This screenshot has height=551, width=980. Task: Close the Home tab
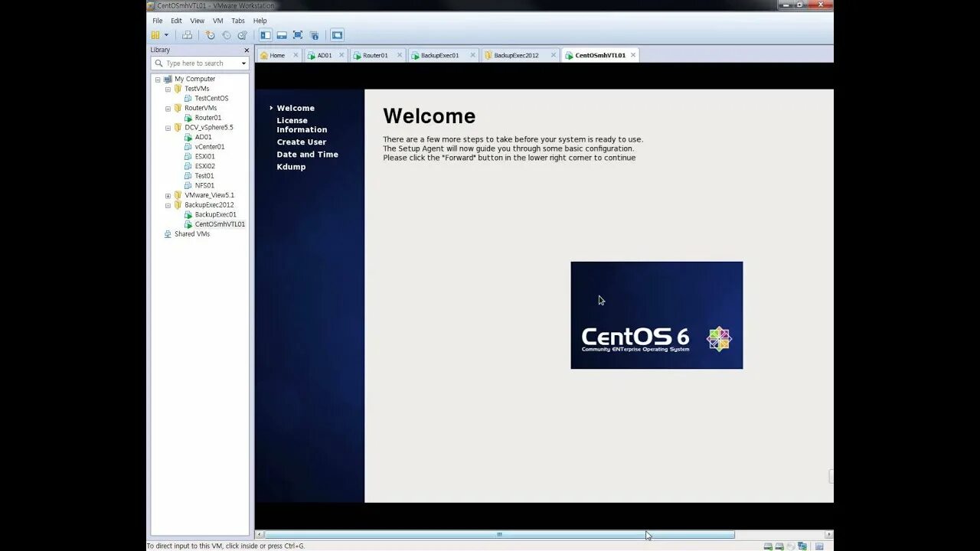coord(296,55)
